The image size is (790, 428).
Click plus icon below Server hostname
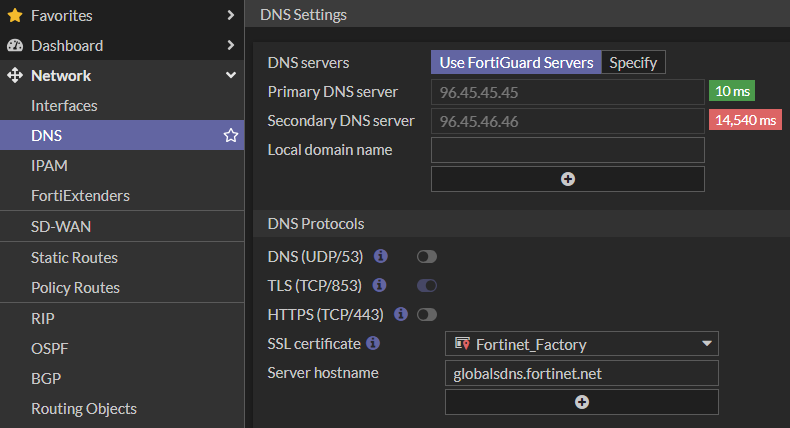click(582, 402)
